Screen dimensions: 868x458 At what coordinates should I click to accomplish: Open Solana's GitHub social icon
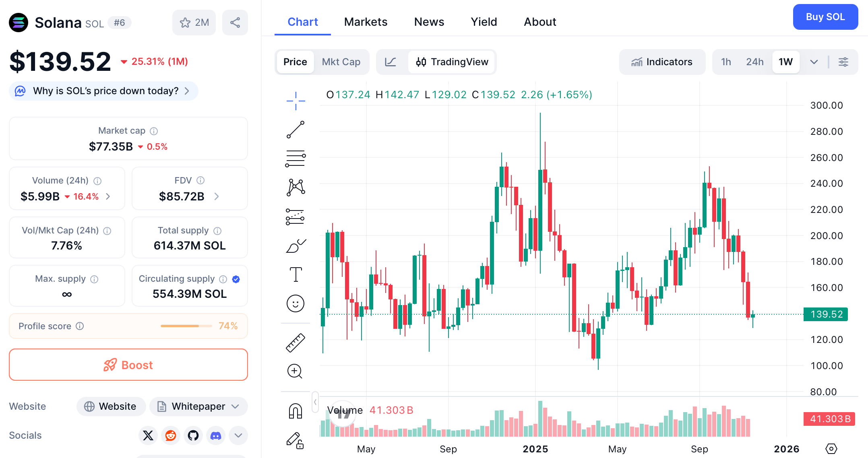[x=193, y=435]
